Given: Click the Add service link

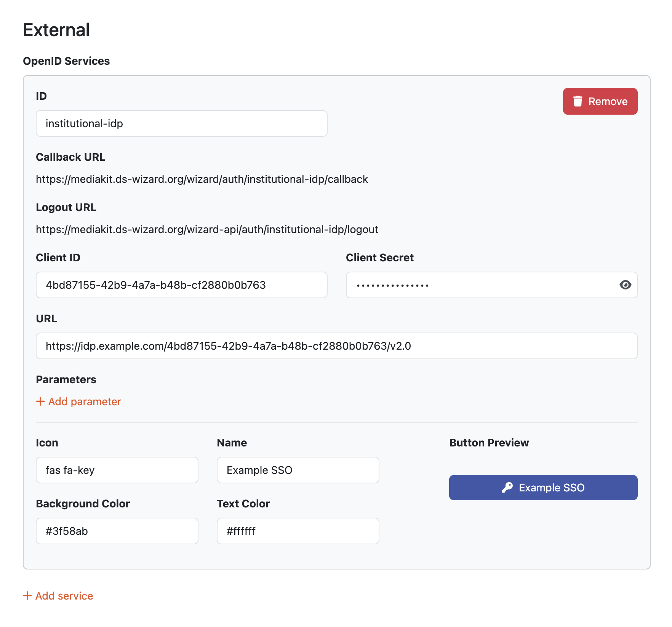Looking at the screenshot, I should click(58, 596).
